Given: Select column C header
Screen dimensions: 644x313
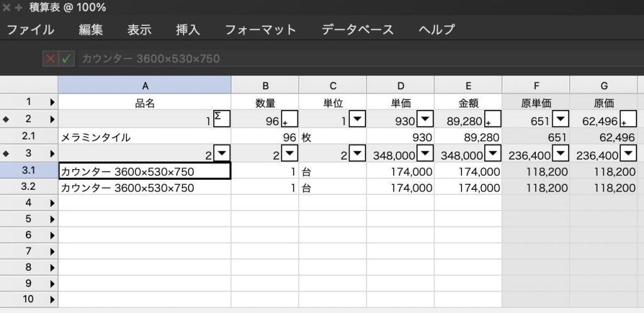Looking at the screenshot, I should [333, 85].
